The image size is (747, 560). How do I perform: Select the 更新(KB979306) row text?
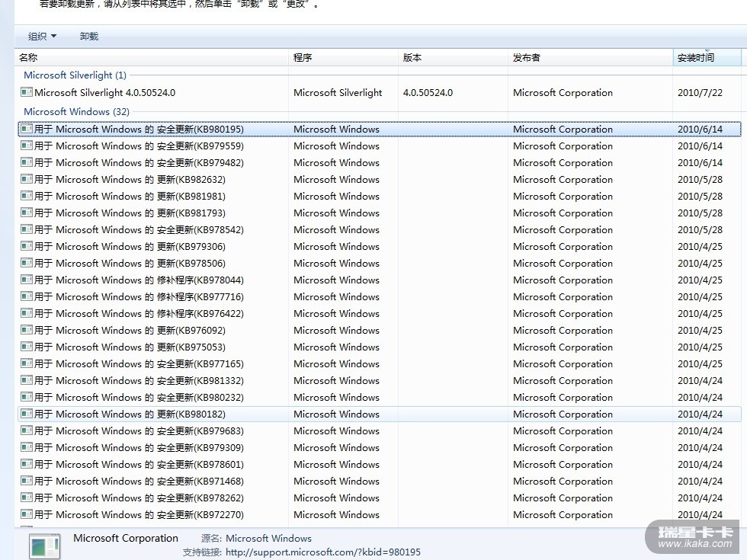pyautogui.click(x=130, y=247)
